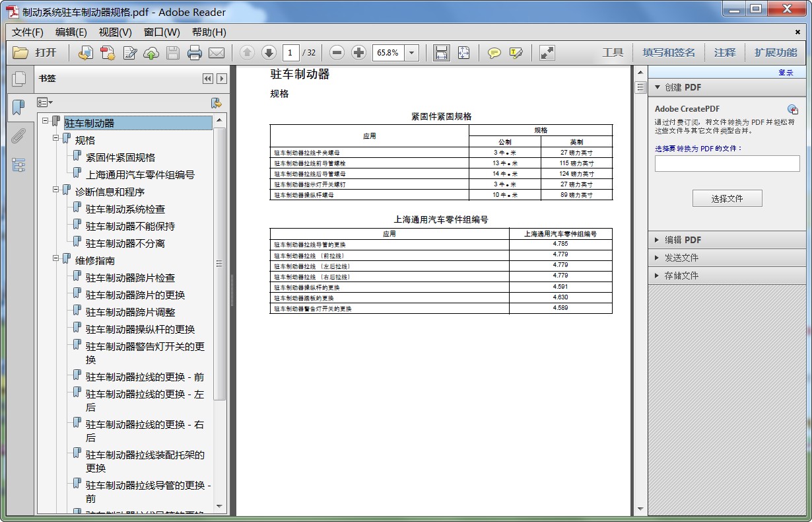
Task: Select 驻车制动器蹄片的更换 bookmark
Action: 135,295
